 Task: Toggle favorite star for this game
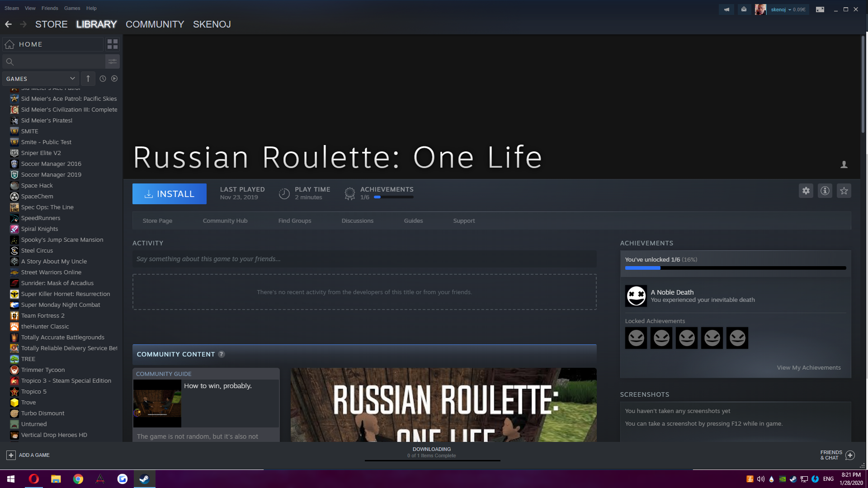pyautogui.click(x=844, y=191)
